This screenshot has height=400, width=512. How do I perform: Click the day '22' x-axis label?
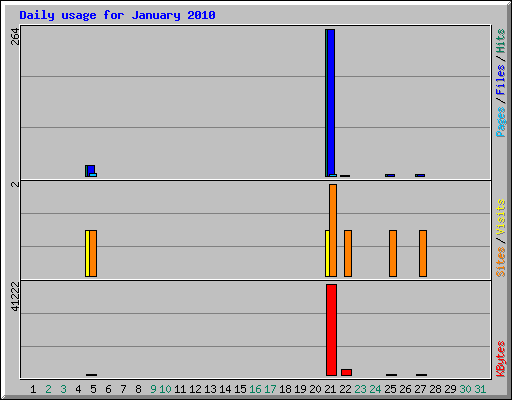tap(345, 389)
